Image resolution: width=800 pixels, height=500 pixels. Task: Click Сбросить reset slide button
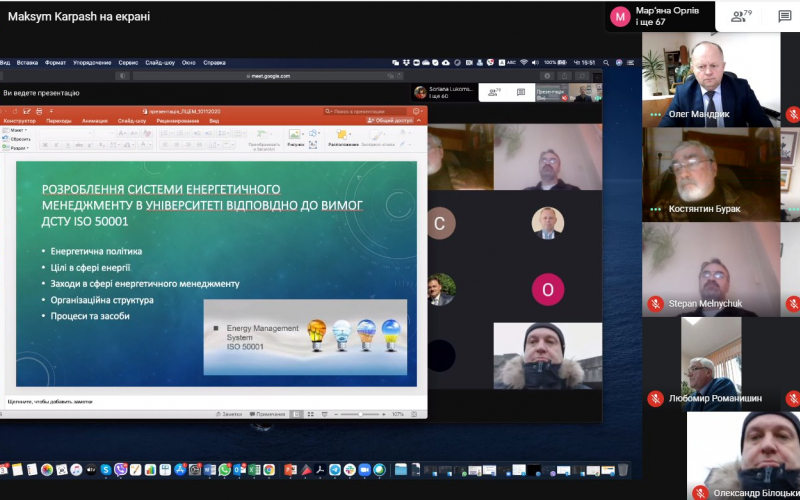point(17,139)
